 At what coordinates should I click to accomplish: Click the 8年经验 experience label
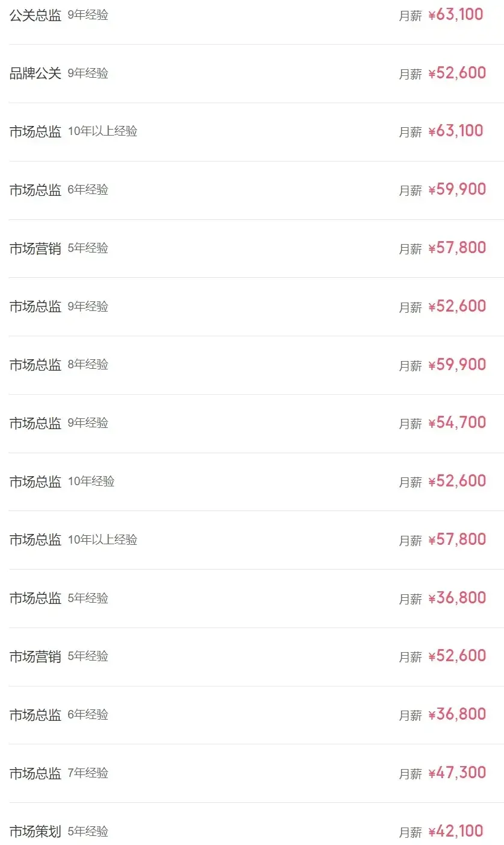tap(88, 365)
